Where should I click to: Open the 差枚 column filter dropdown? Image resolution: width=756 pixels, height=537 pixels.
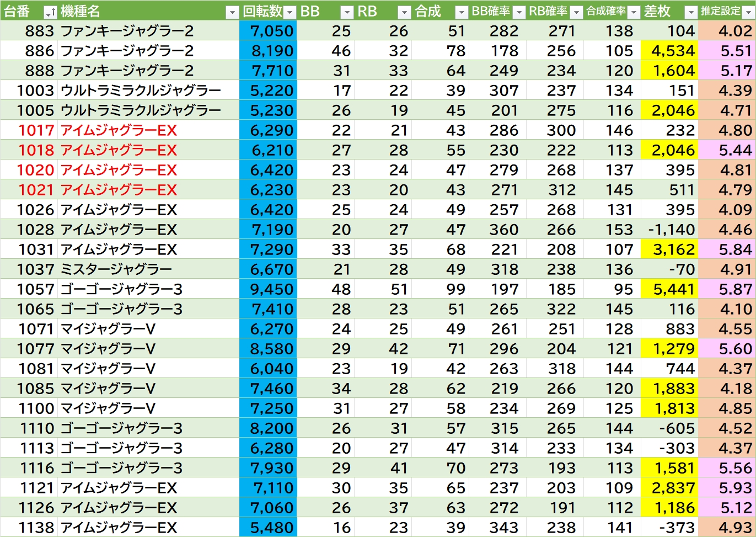691,12
